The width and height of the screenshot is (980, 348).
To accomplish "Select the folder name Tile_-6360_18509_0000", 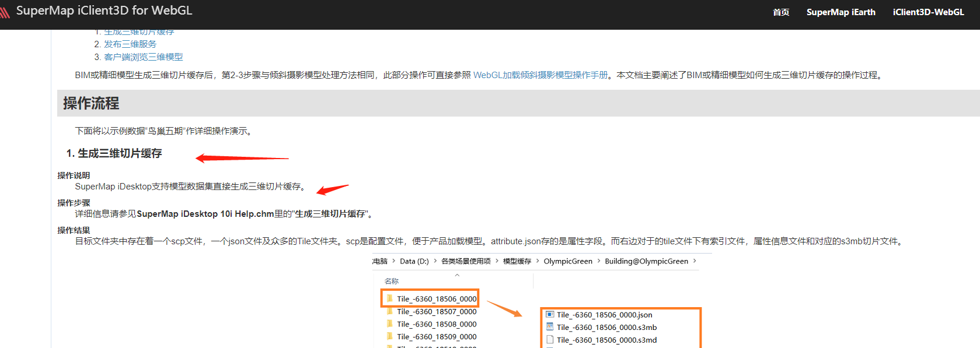I will tap(437, 337).
